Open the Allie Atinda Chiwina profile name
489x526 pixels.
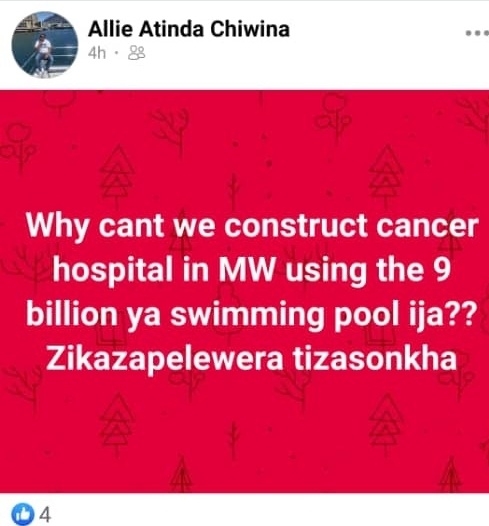coord(188,29)
